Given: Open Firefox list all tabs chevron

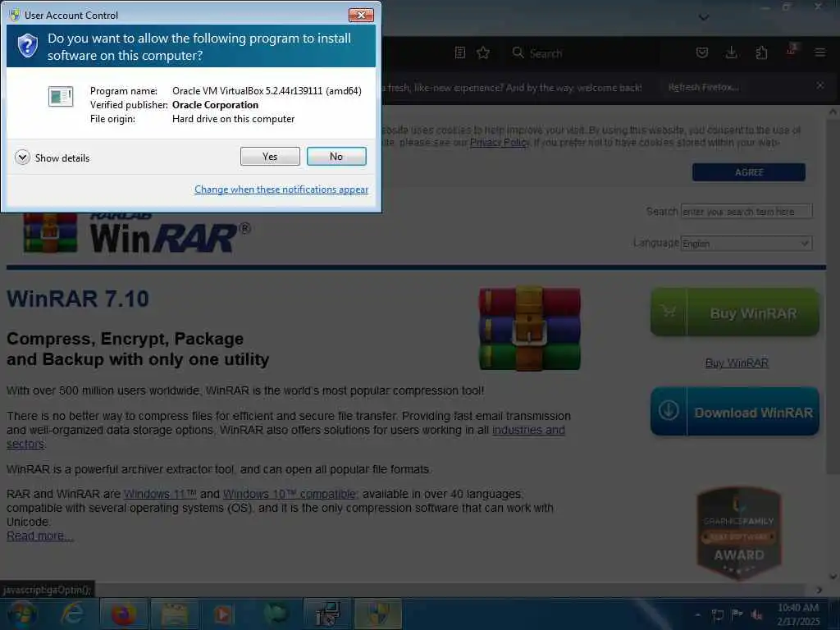Looking at the screenshot, I should [x=704, y=17].
